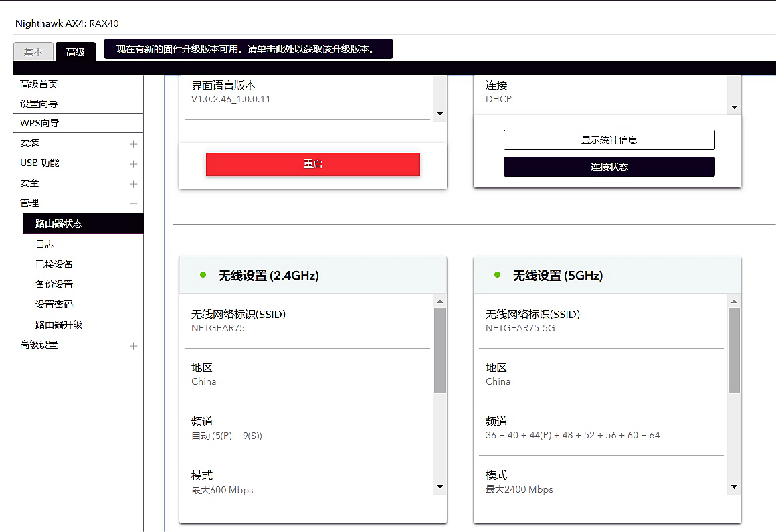Click the red 重启 button

312,164
